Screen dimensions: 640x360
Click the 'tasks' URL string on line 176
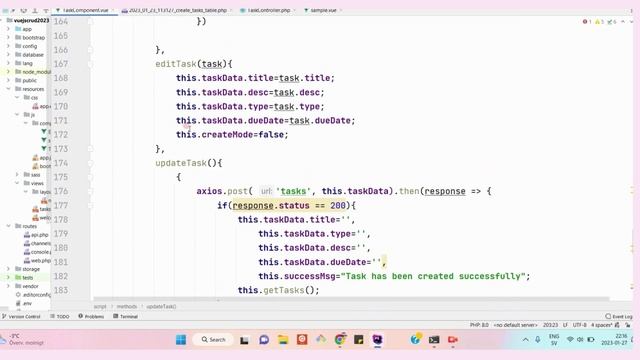(293, 191)
